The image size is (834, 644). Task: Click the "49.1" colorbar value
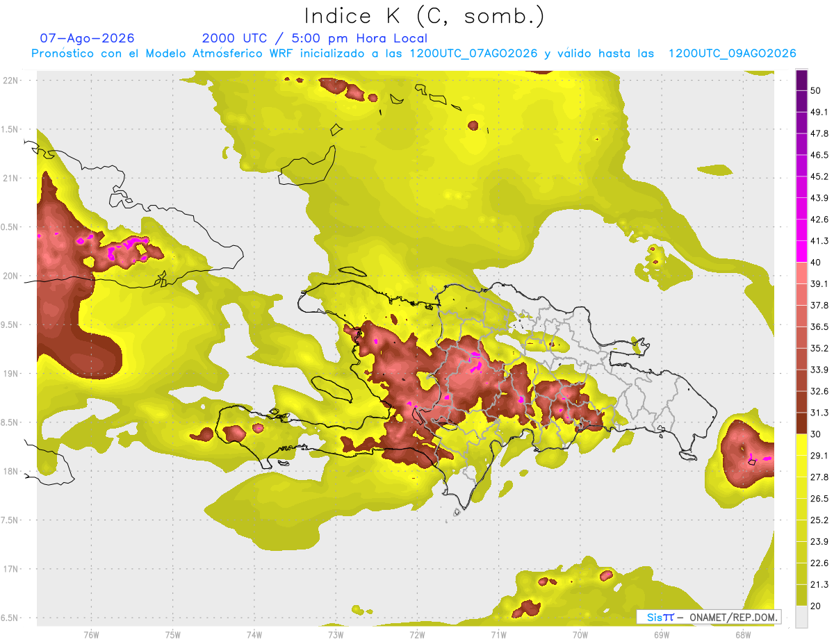pyautogui.click(x=819, y=113)
